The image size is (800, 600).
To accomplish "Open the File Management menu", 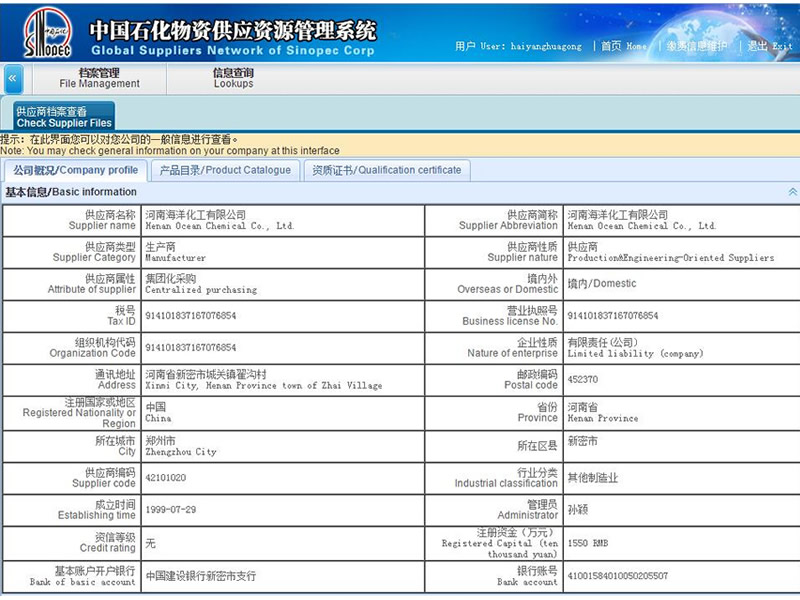I will click(99, 78).
